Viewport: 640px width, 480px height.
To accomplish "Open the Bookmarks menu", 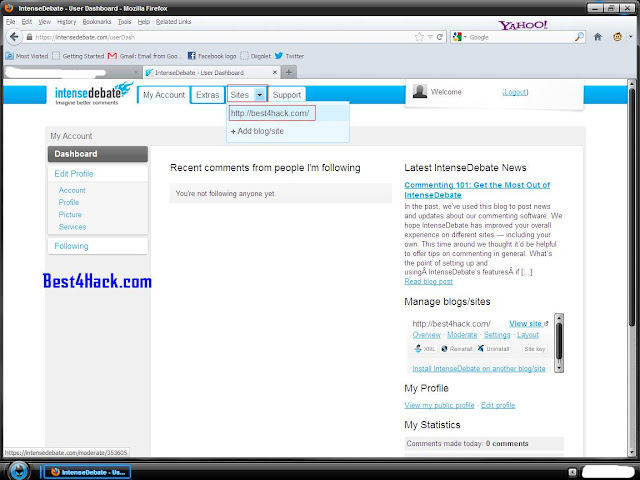I will [x=97, y=22].
